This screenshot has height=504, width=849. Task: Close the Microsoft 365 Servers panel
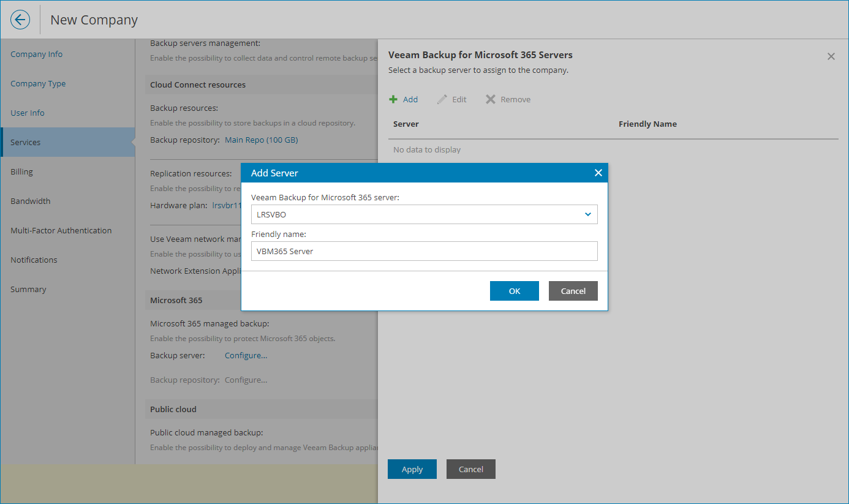pos(831,56)
